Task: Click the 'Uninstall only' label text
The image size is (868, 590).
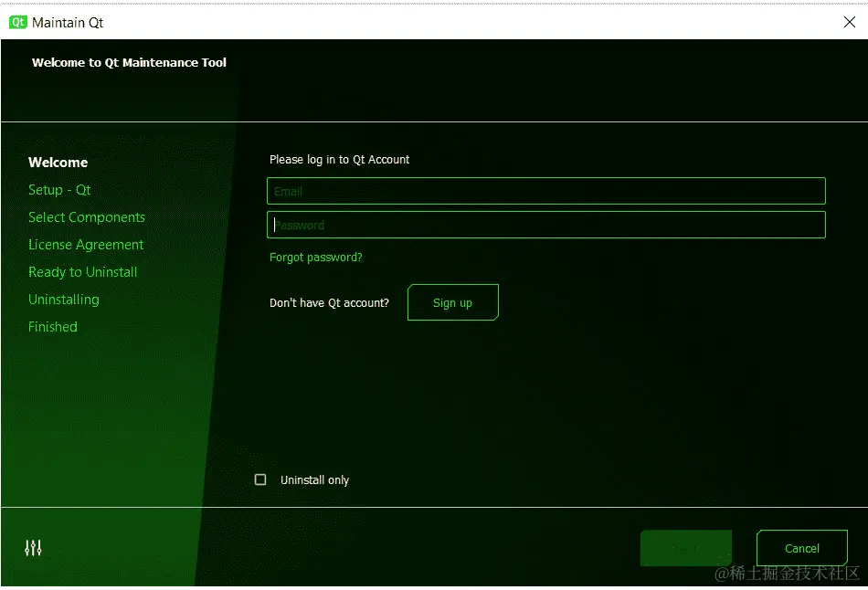Action: point(314,479)
